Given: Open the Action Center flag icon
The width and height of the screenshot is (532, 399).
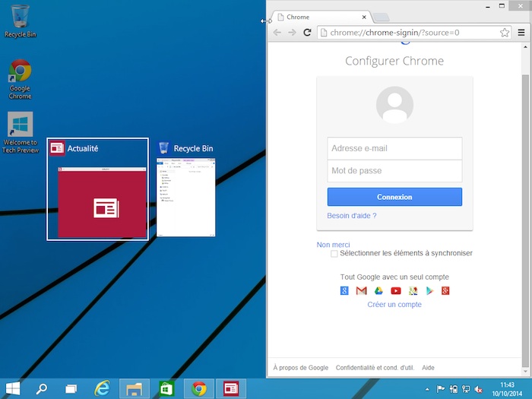Looking at the screenshot, I should tap(440, 389).
